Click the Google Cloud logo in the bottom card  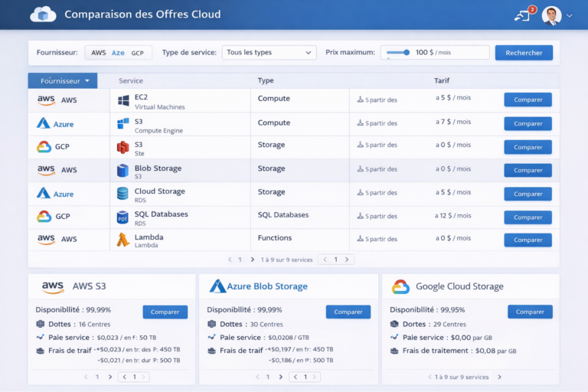click(400, 287)
